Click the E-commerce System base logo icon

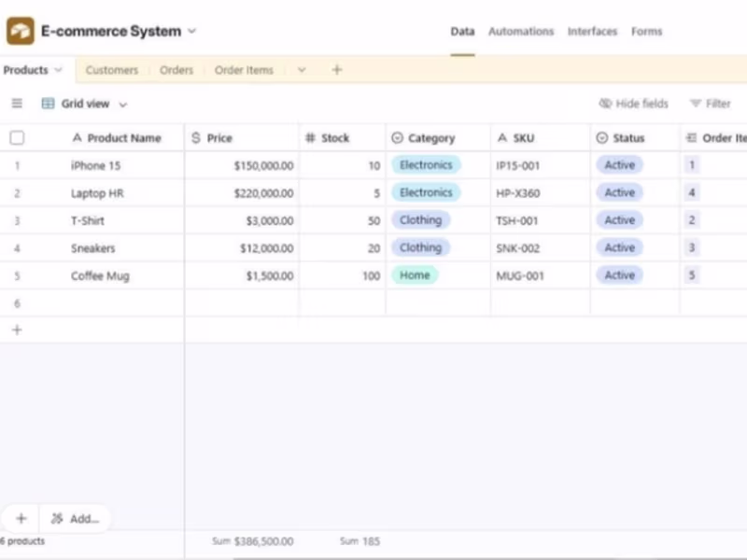[20, 31]
